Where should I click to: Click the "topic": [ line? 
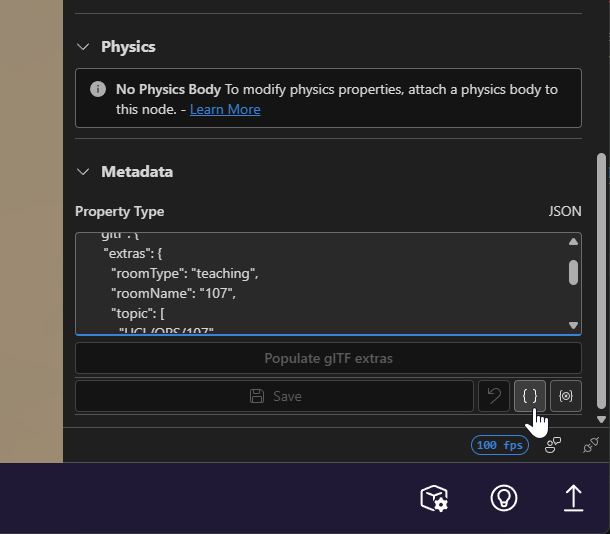[x=138, y=313]
